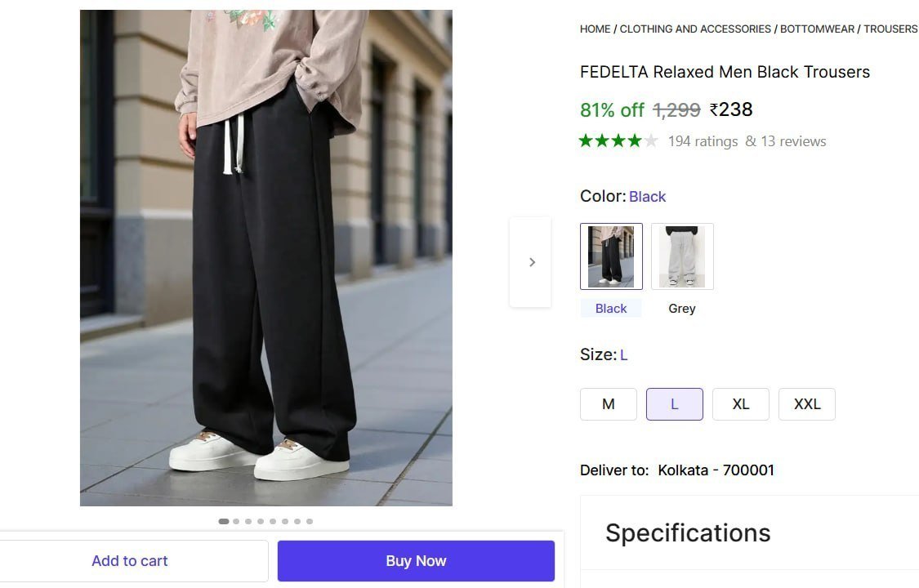Click the next image chevron arrow
The width and height of the screenshot is (919, 588).
point(532,262)
